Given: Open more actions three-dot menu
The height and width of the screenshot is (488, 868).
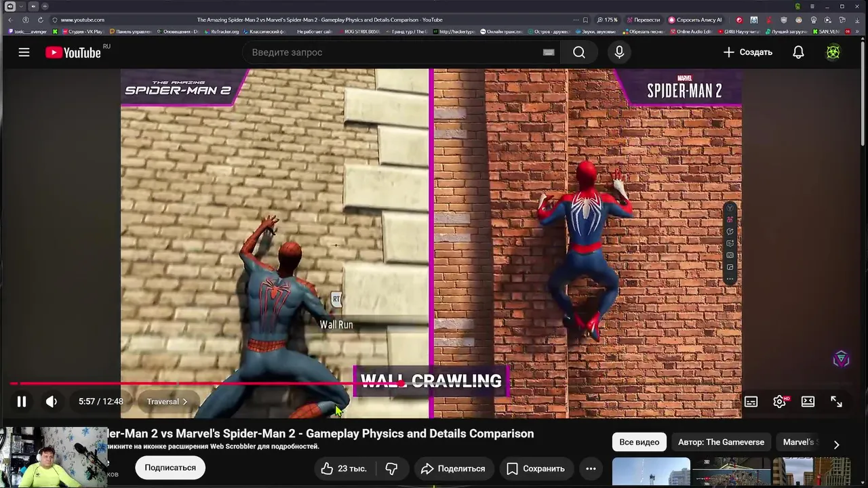Looking at the screenshot, I should click(591, 468).
